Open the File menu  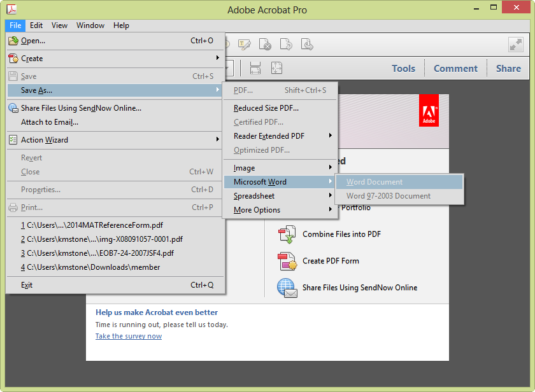(15, 25)
